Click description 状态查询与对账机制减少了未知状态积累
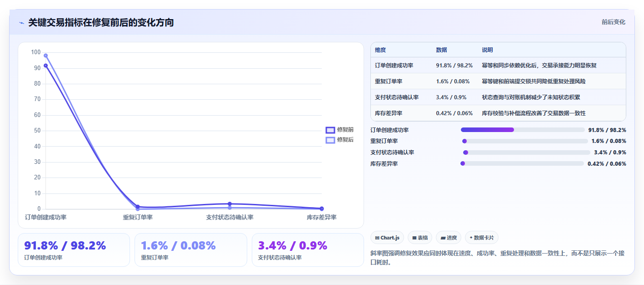644x285 pixels. pyautogui.click(x=531, y=97)
